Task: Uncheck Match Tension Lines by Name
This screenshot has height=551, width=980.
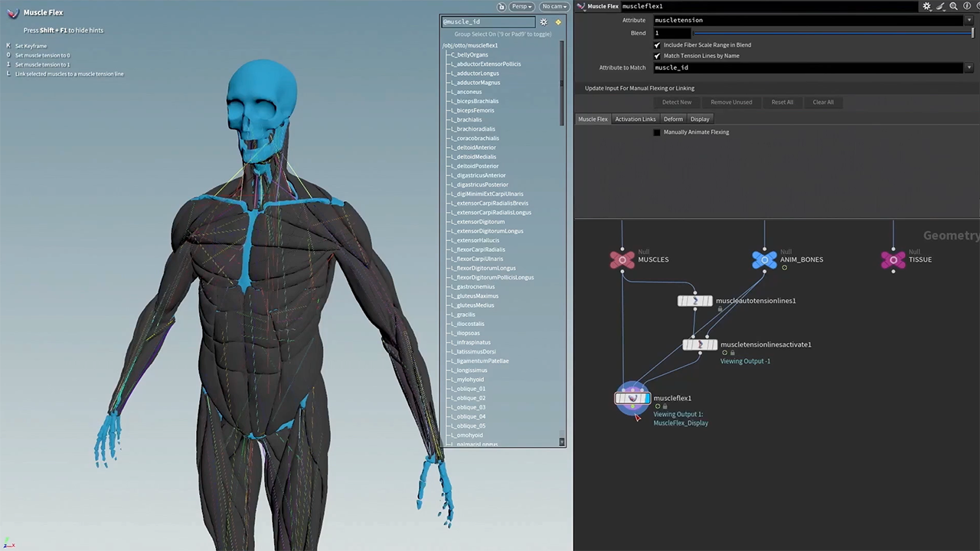Action: (x=657, y=56)
